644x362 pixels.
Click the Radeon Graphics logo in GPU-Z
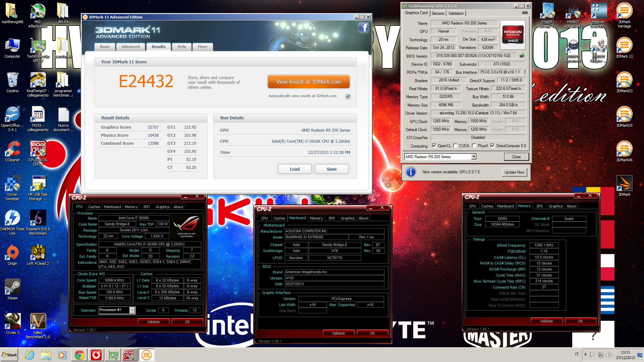pyautogui.click(x=513, y=35)
